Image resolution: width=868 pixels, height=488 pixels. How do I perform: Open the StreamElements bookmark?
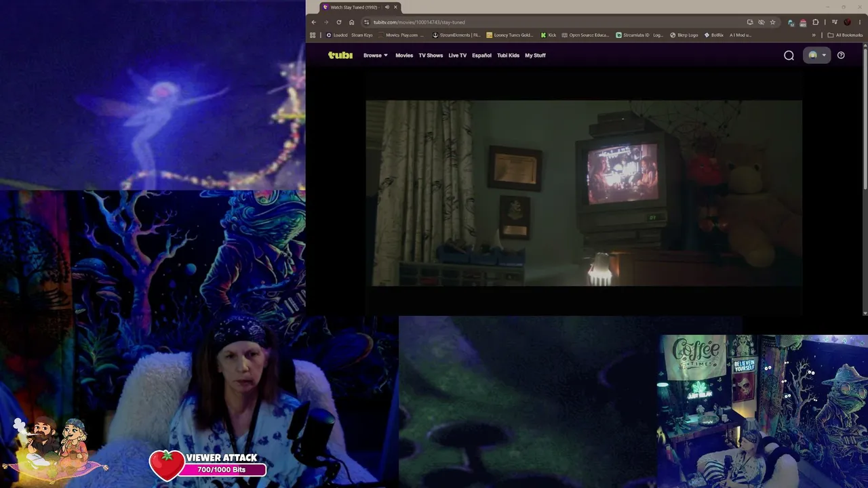click(x=456, y=35)
